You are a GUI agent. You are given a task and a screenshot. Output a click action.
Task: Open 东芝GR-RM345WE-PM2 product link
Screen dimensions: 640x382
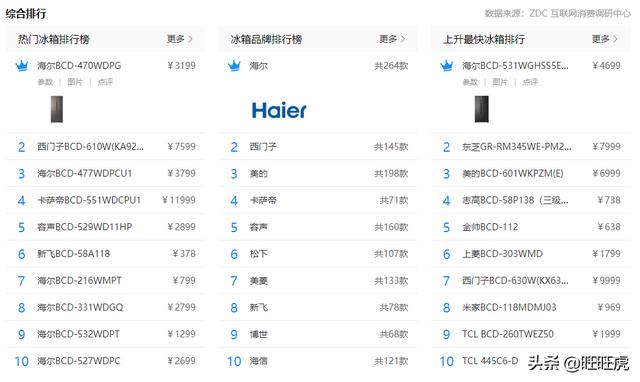517,147
